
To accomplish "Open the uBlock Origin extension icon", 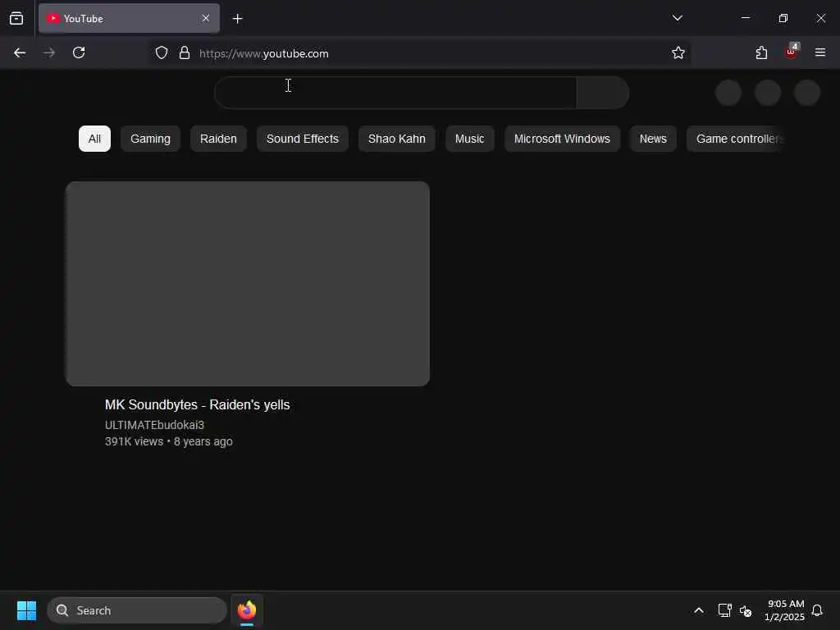I will [792, 52].
